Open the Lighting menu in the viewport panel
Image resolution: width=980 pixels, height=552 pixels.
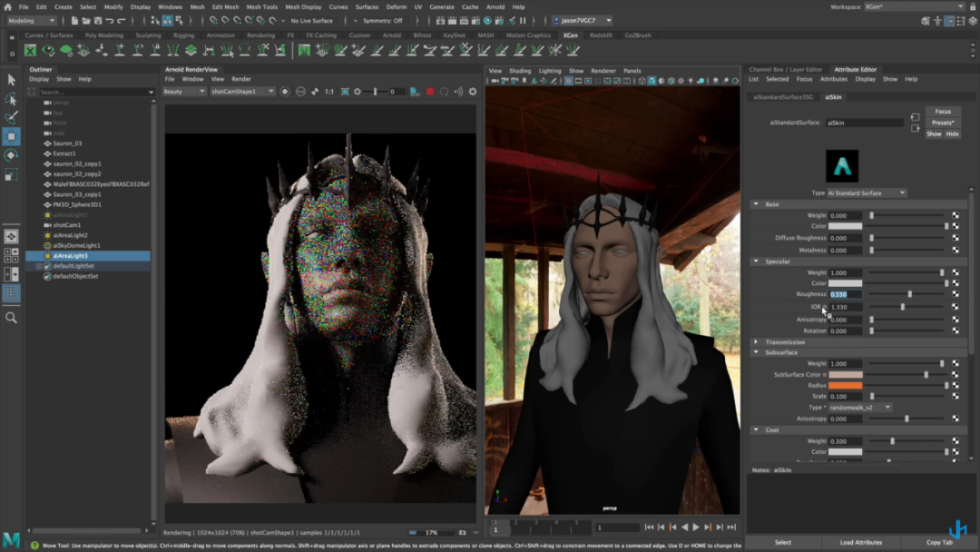[550, 71]
